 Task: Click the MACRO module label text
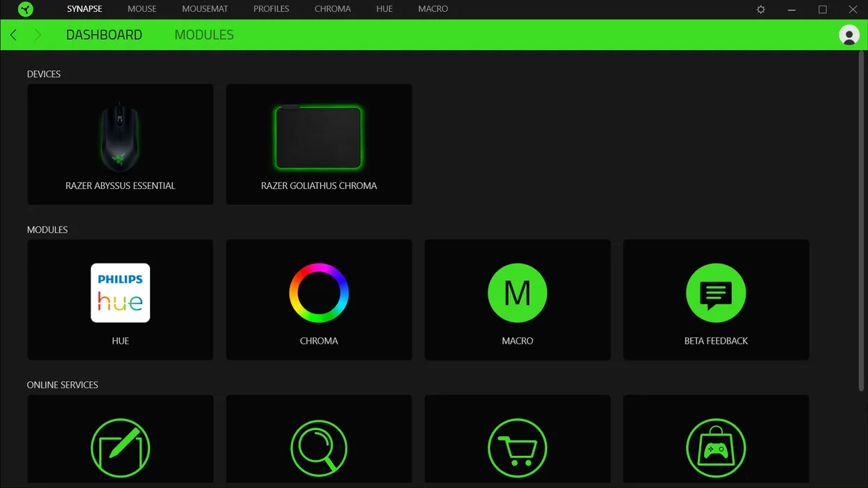pos(518,341)
